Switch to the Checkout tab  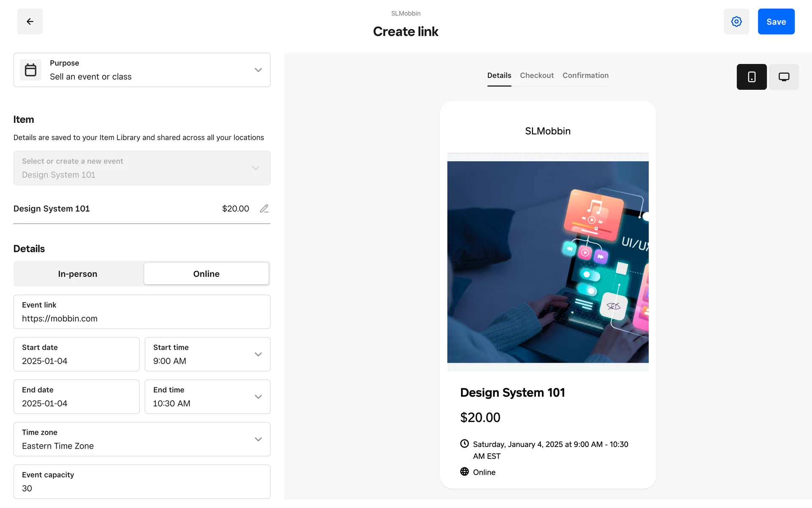[537, 75]
